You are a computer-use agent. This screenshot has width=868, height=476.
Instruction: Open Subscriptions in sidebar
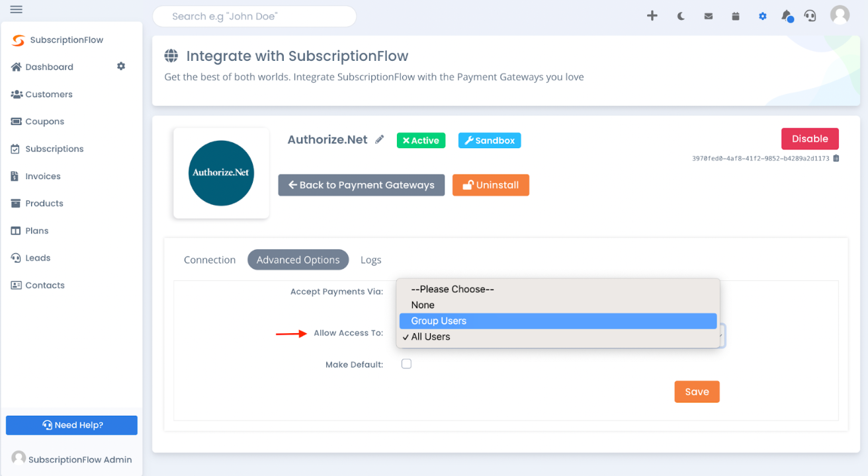47,149
